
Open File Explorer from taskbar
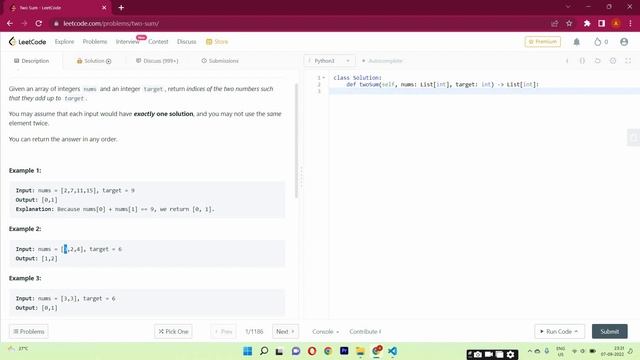pyautogui.click(x=360, y=351)
